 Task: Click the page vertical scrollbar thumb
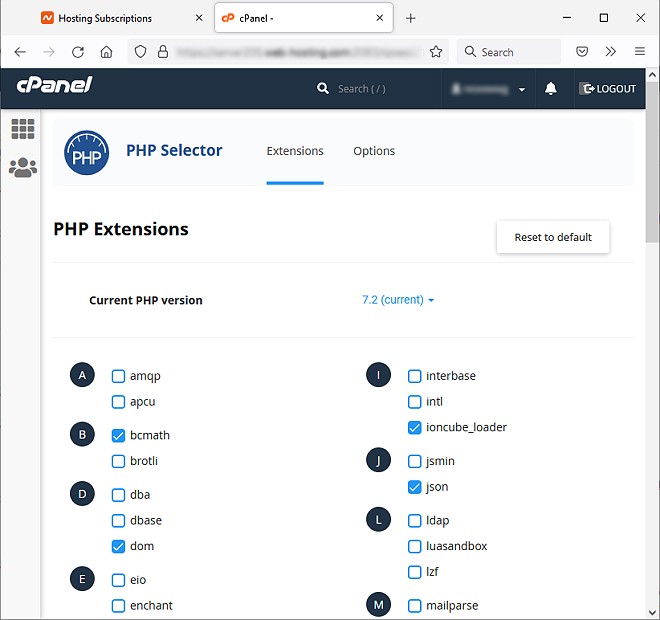click(x=652, y=162)
